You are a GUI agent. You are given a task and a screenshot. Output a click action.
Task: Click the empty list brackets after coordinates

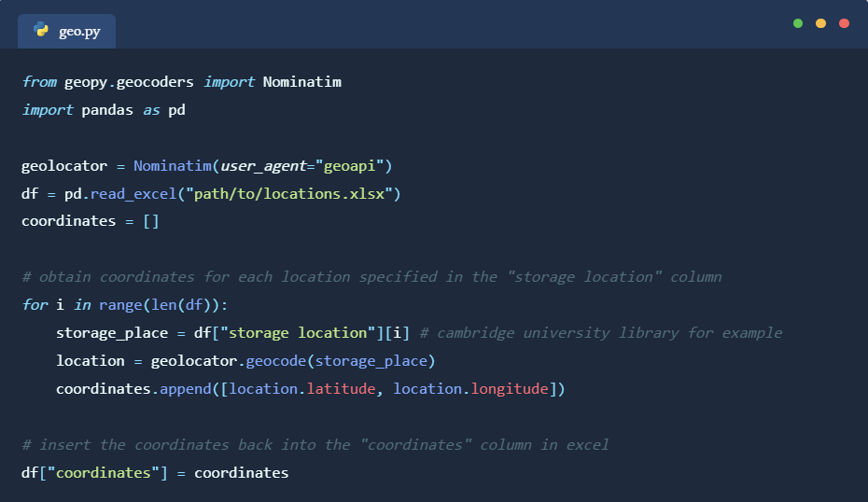click(150, 221)
